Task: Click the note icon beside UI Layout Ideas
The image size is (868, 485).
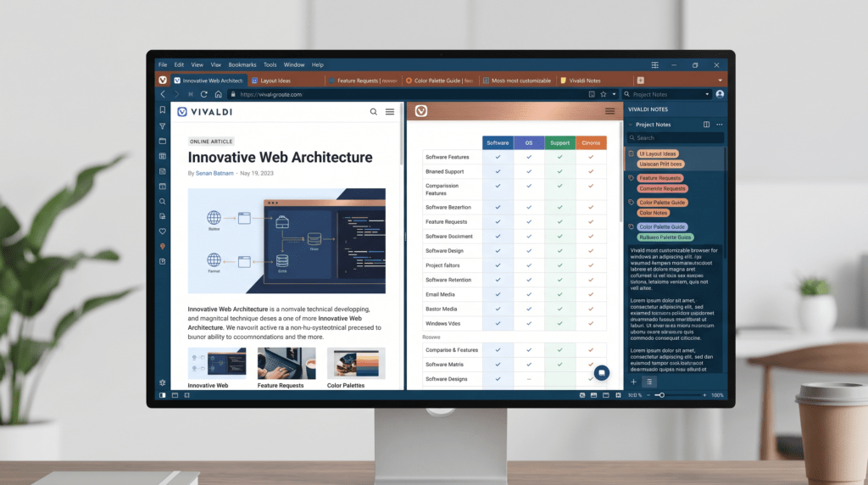Action: [631, 154]
